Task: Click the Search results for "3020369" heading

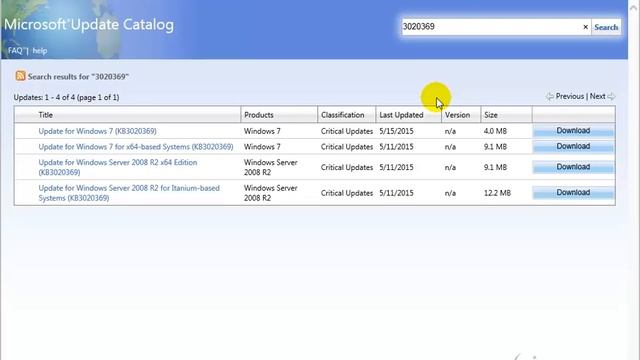Action: coord(78,76)
